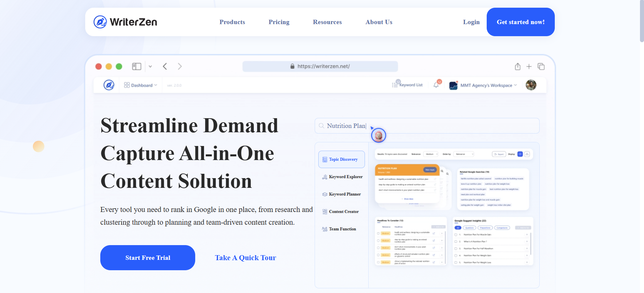Viewport: 644px width, 293px height.
Task: Click the user profile avatar
Action: point(531,85)
